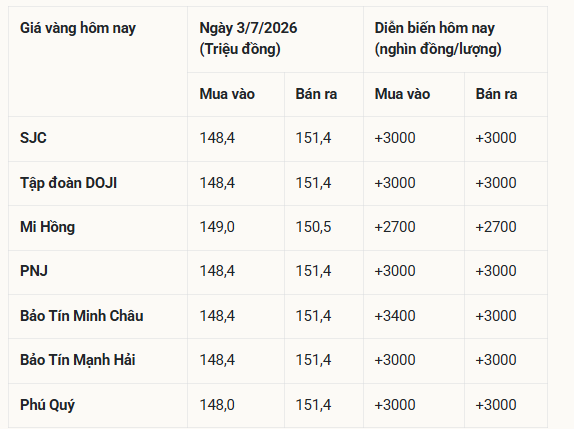Select Mi Hồng's selling price 150,5

[x=313, y=227]
